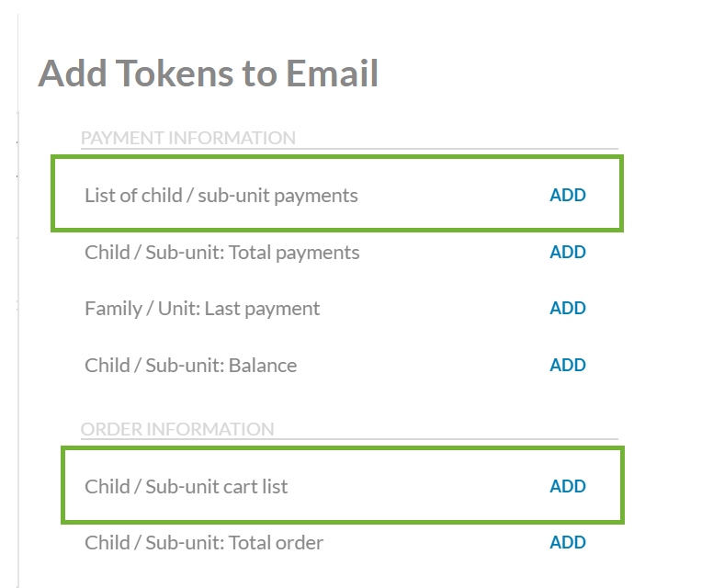Click the 'Child / Sub-unit: Total order' text
The width and height of the screenshot is (713, 588).
click(204, 542)
